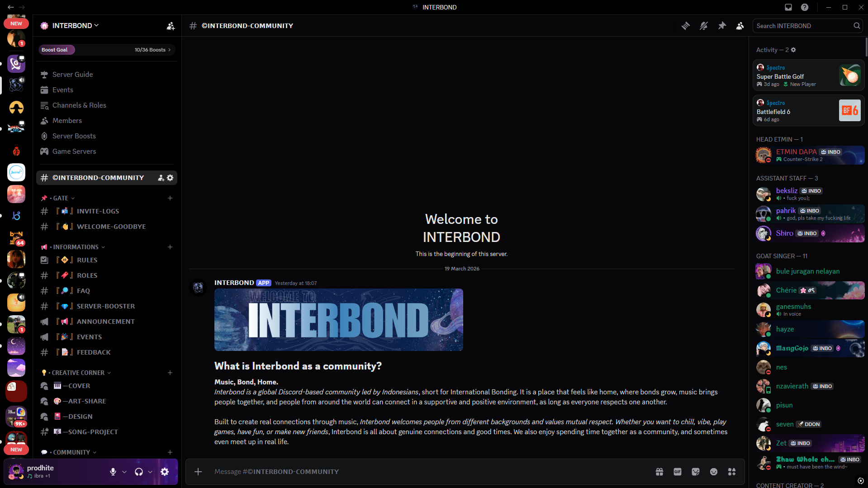
Task: Go to the ROLES channel
Action: (x=107, y=275)
